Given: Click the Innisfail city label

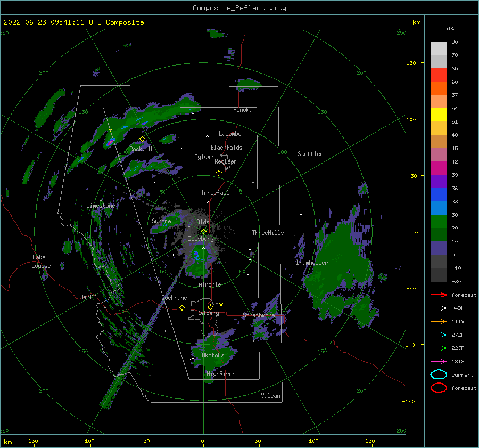Looking at the screenshot, I should click(215, 193).
